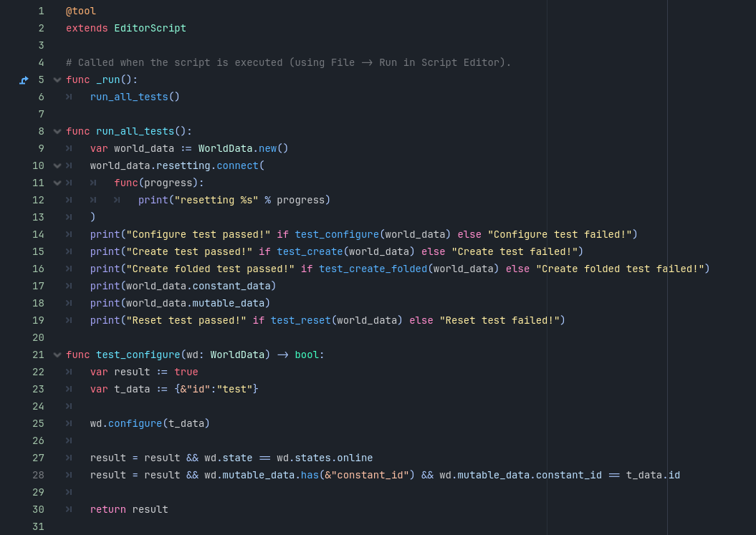Click the override arrow icon beside line 5
756x535 pixels.
point(24,80)
